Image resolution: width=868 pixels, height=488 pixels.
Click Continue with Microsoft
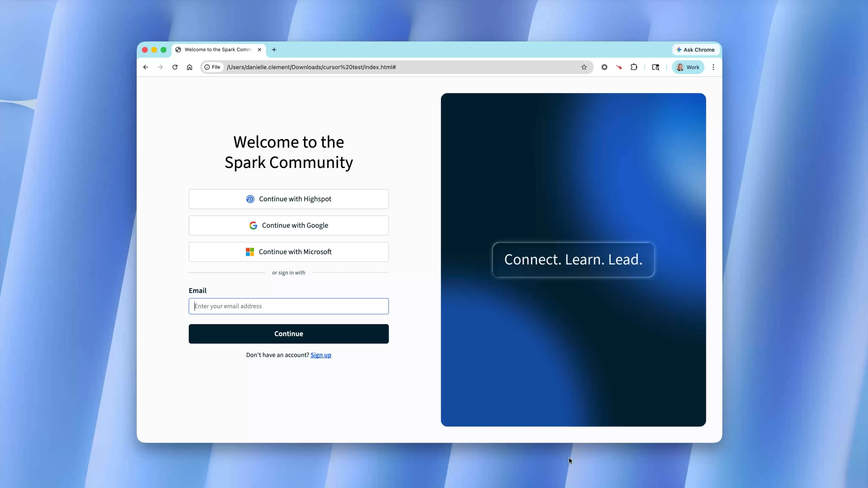tap(288, 252)
